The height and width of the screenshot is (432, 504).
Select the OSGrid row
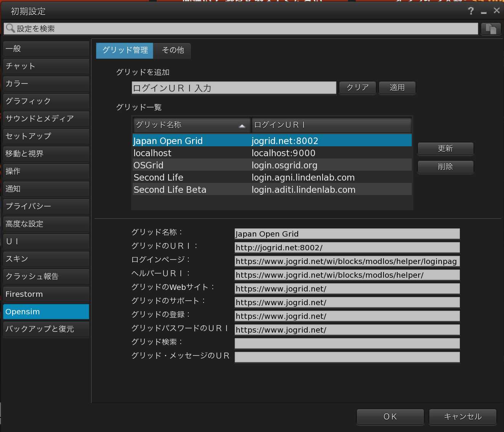pyautogui.click(x=272, y=165)
